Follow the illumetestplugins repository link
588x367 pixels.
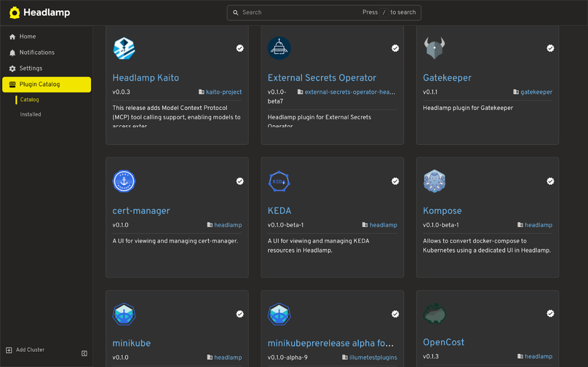point(373,358)
